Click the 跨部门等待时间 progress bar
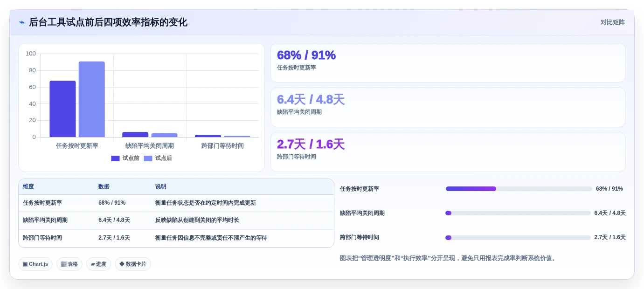The image size is (644, 289). click(518, 237)
